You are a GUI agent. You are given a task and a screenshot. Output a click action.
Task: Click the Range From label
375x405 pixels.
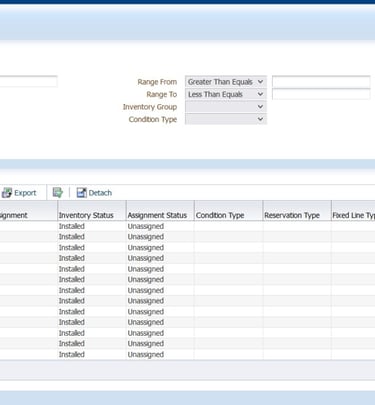coord(157,82)
